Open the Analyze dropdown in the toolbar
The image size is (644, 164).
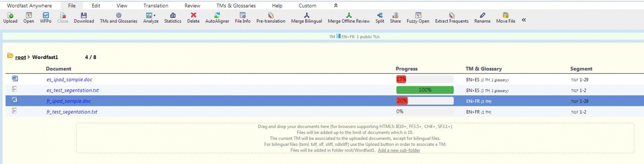(x=151, y=15)
